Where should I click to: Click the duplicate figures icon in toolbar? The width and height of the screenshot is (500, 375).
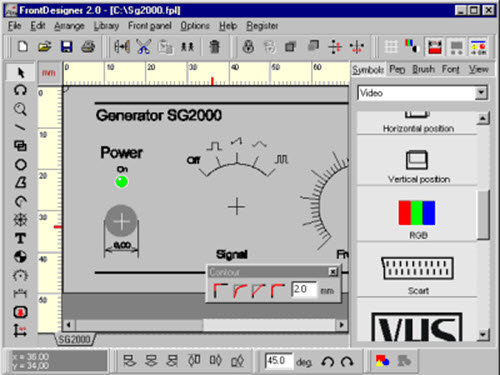(x=187, y=47)
